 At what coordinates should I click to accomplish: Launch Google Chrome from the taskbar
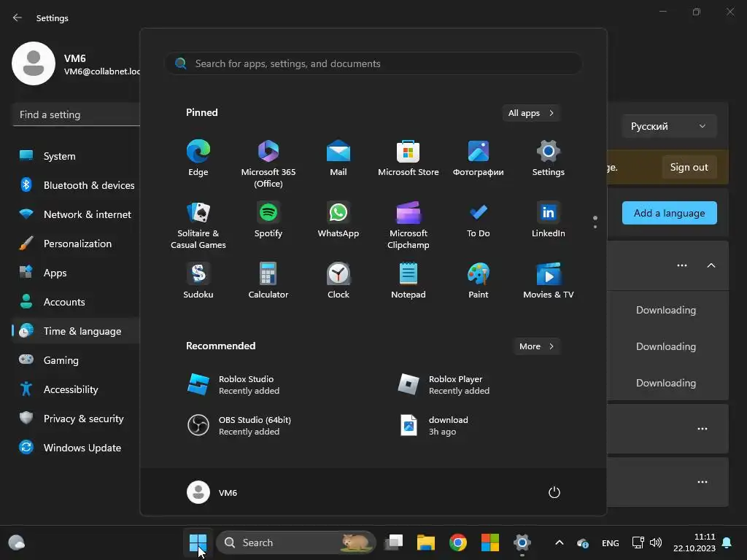point(458,542)
